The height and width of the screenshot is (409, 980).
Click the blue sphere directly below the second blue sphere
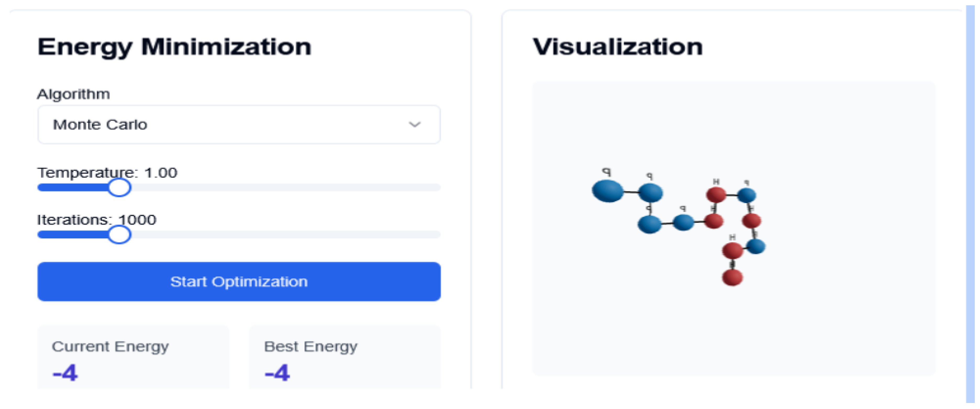pos(649,224)
